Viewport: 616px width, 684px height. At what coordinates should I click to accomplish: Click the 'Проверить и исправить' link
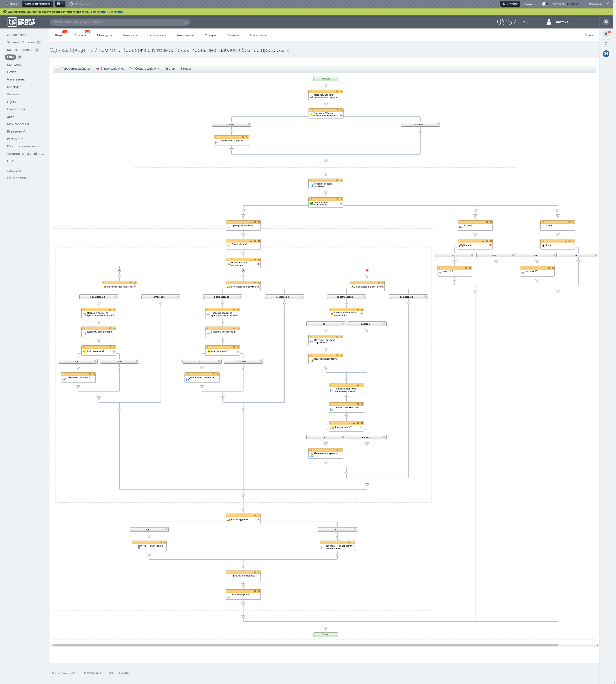(107, 12)
